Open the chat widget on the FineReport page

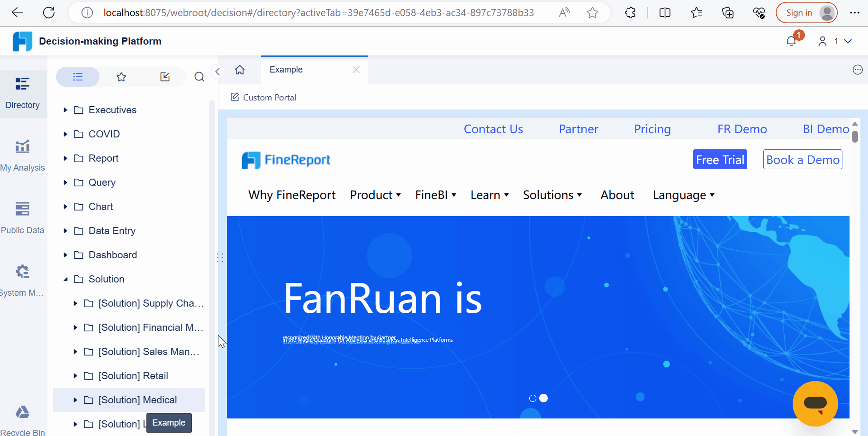815,404
